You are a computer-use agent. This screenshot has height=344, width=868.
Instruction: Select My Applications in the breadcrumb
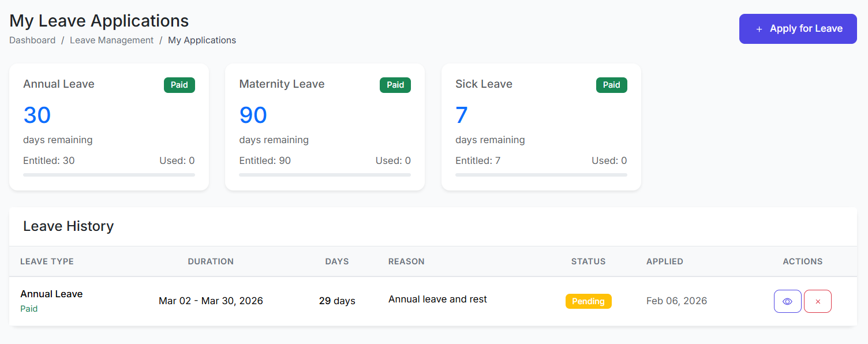(202, 40)
